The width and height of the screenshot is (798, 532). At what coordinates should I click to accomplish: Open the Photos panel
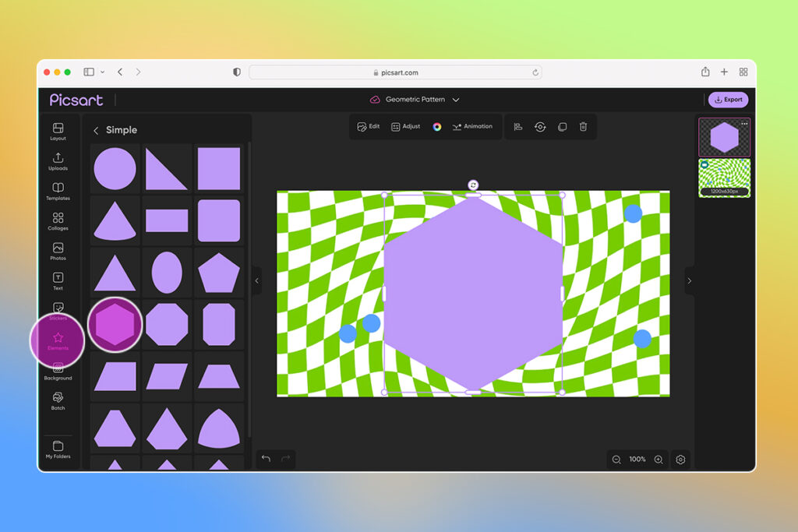click(x=58, y=251)
